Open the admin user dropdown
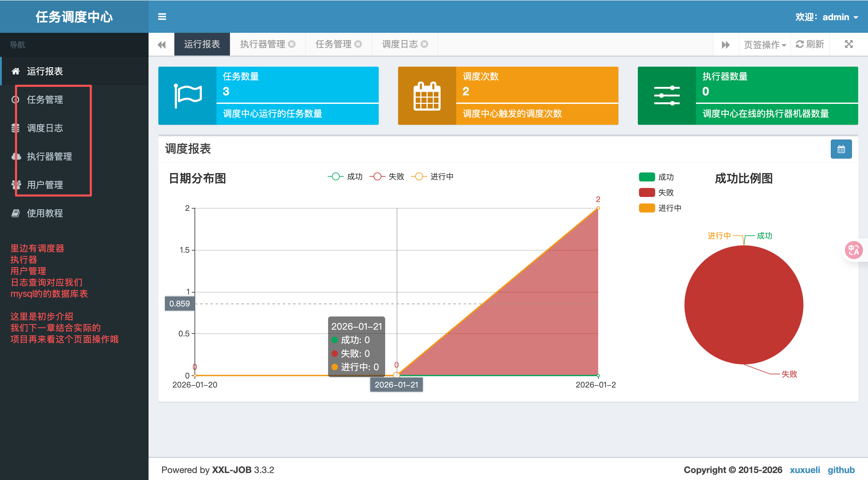 click(836, 17)
